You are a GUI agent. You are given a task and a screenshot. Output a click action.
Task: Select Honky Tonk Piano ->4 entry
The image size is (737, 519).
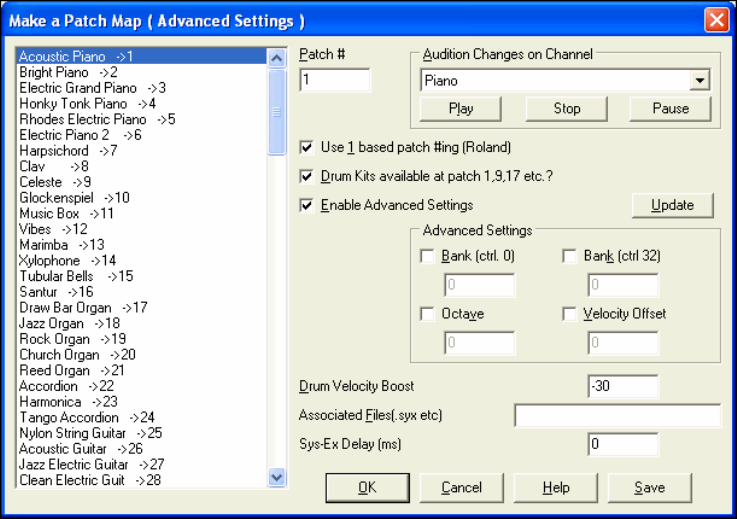point(141,103)
